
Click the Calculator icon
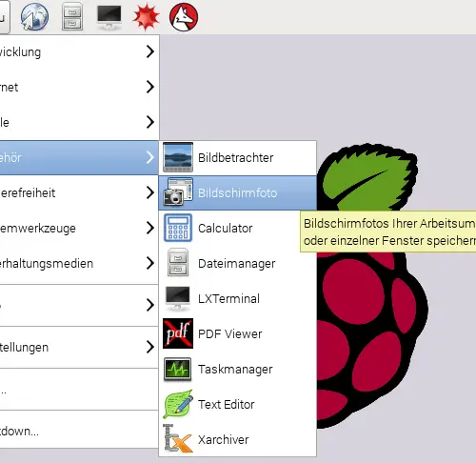[178, 228]
